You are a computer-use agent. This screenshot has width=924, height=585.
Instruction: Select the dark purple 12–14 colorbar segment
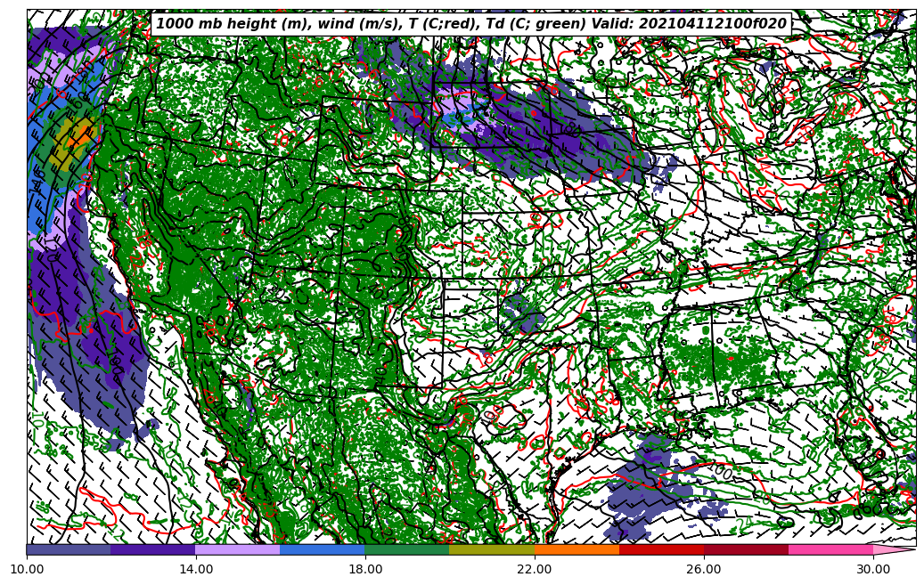(153, 549)
